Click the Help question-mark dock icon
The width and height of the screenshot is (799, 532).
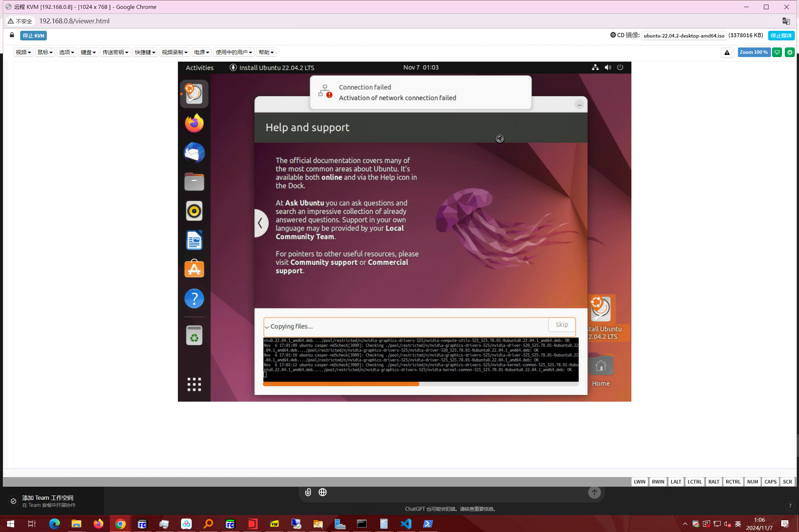(x=194, y=299)
